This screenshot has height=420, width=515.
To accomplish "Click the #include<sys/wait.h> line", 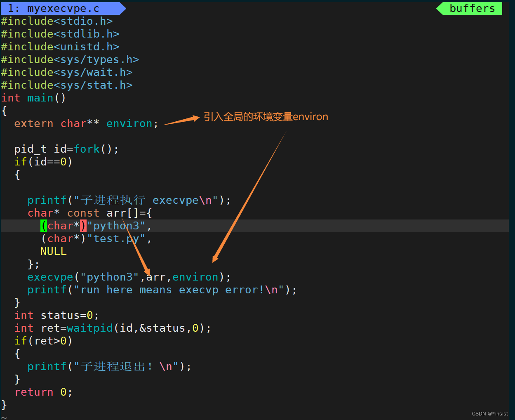I will 67,72.
